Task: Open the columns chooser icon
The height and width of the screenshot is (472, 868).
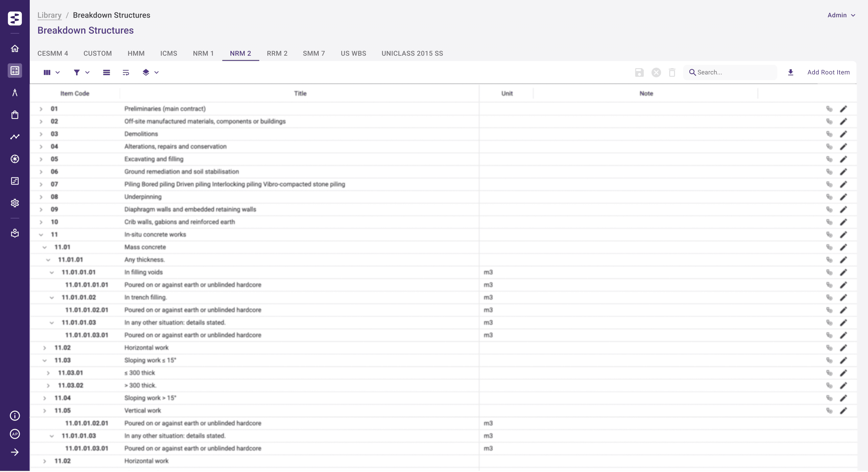Action: coord(47,72)
